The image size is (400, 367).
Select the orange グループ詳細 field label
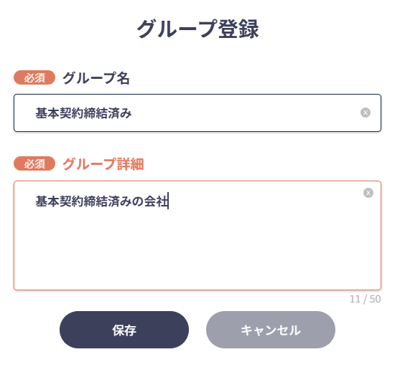click(x=103, y=164)
